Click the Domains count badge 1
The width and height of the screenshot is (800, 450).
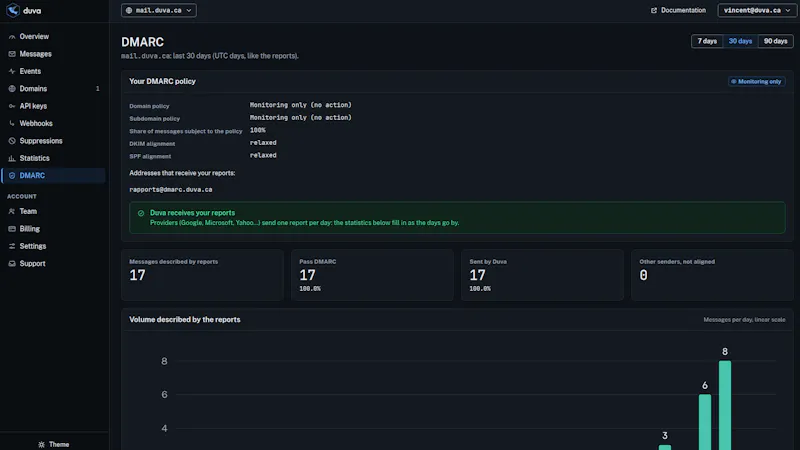pyautogui.click(x=97, y=89)
